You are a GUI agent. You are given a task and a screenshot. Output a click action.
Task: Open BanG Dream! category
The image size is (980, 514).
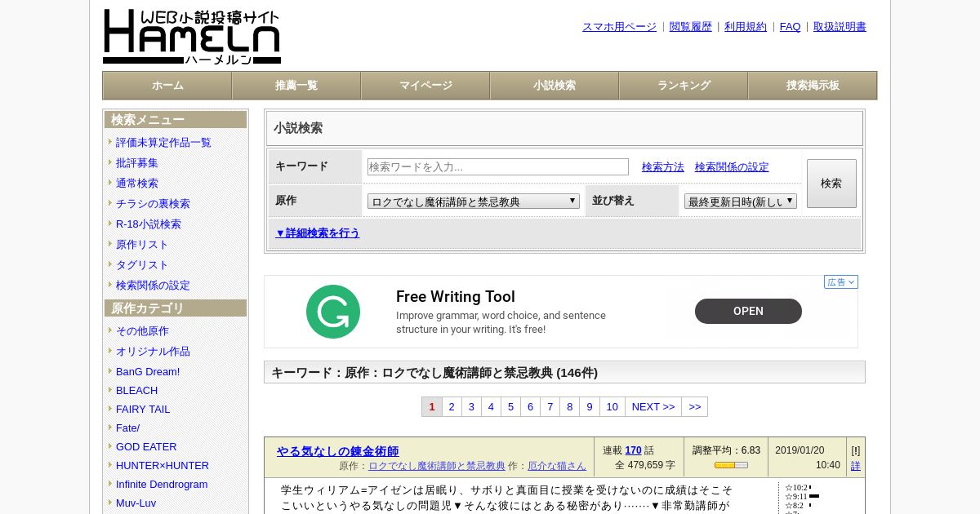148,371
